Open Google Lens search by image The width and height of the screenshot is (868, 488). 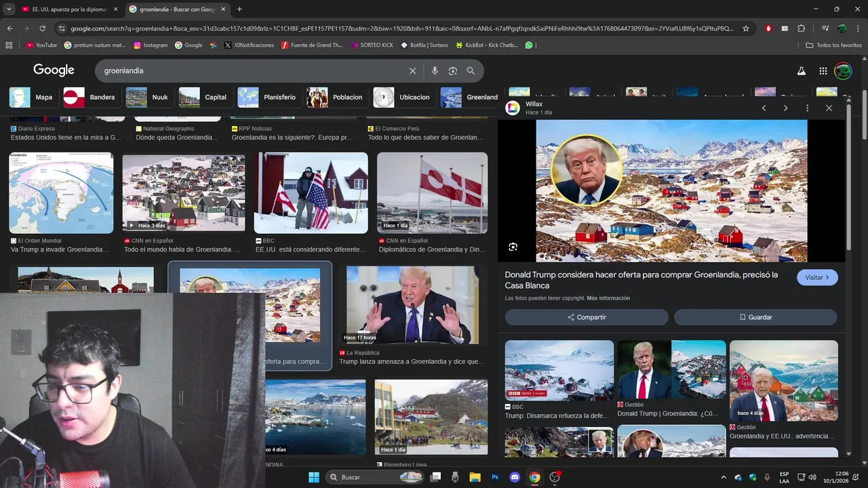(452, 70)
